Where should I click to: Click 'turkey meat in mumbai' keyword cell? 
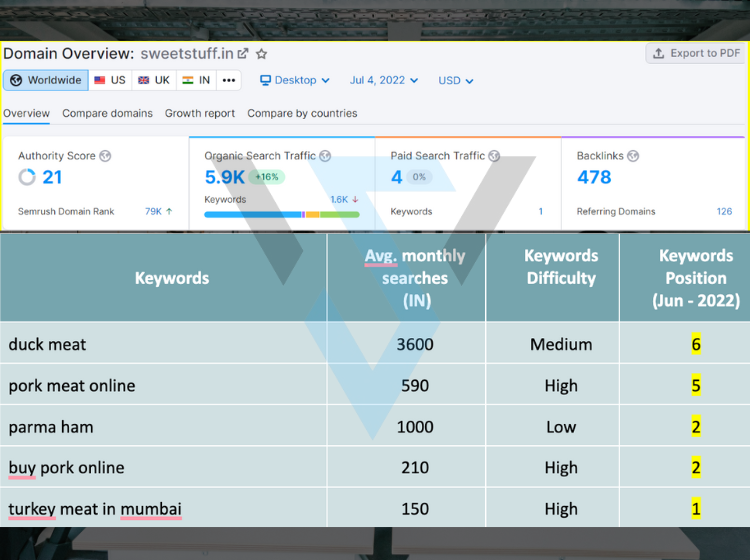coord(163,508)
